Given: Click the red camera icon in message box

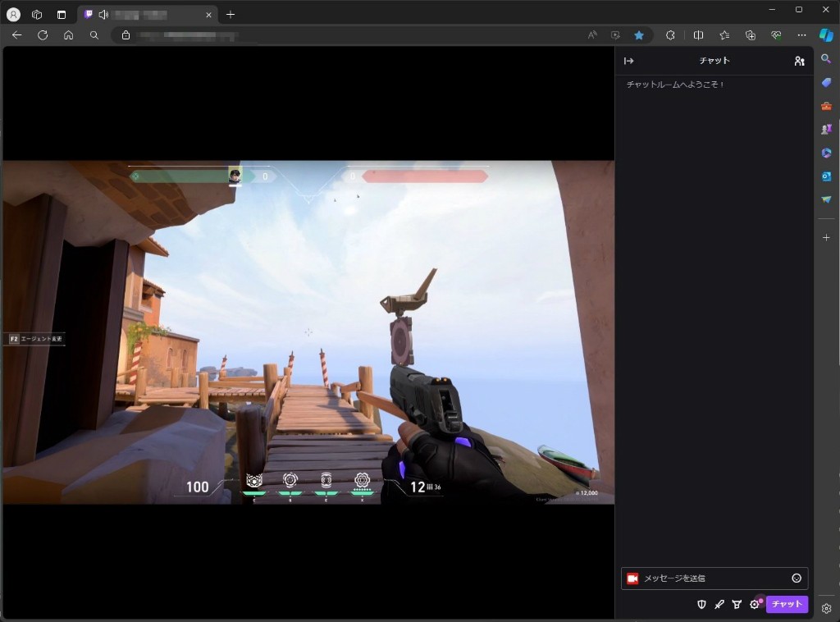Looking at the screenshot, I should coord(632,579).
